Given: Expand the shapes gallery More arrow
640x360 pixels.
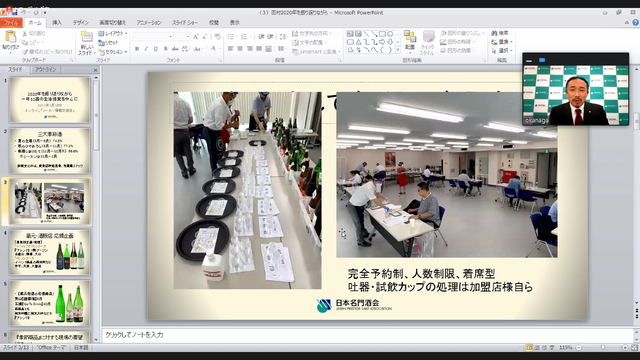Looking at the screenshot, I should (x=398, y=50).
